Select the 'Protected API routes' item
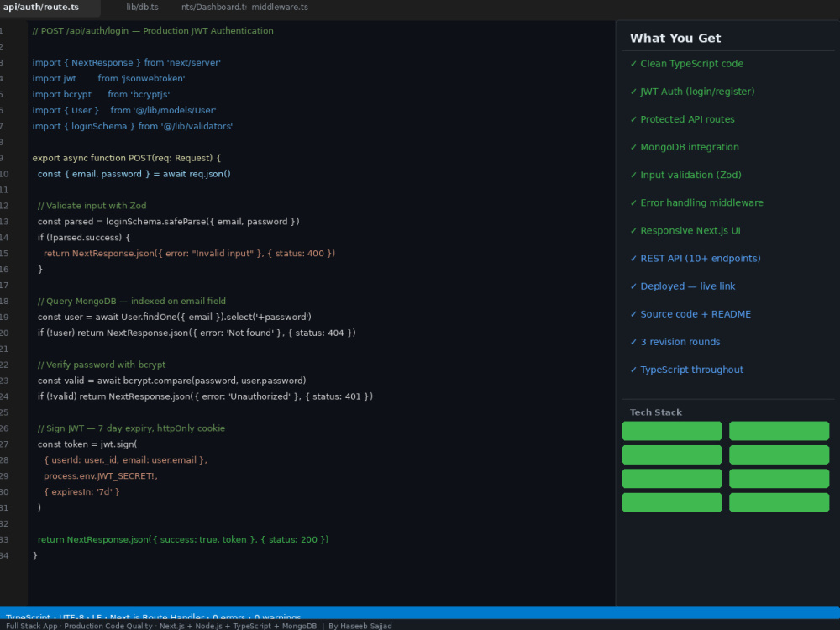 [682, 119]
